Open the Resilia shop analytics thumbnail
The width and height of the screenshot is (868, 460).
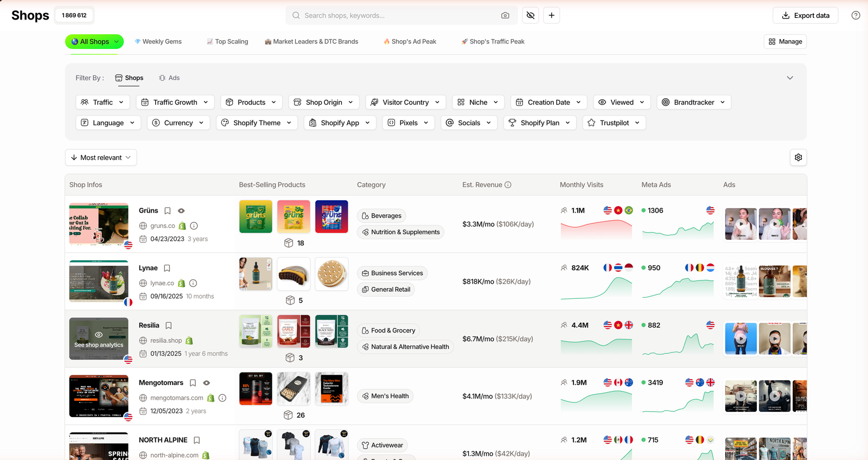coord(99,338)
